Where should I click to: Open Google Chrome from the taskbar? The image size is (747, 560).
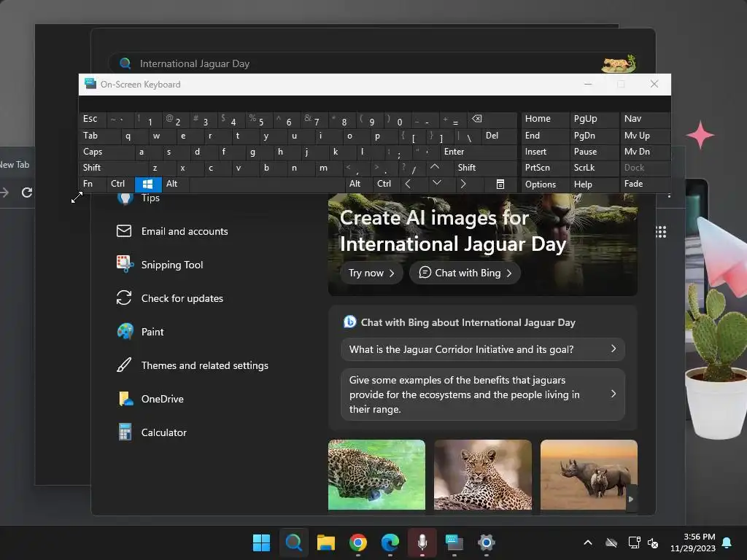pos(357,542)
